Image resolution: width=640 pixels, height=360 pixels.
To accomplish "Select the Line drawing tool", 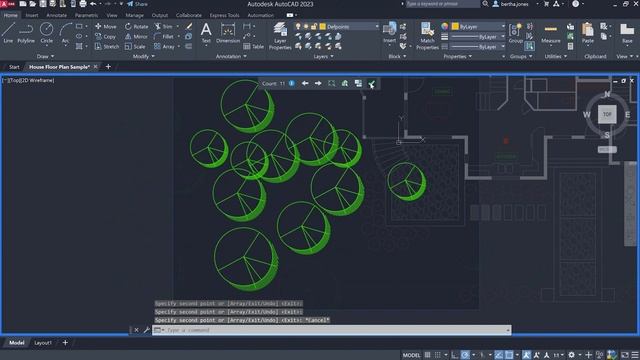I will [x=8, y=33].
